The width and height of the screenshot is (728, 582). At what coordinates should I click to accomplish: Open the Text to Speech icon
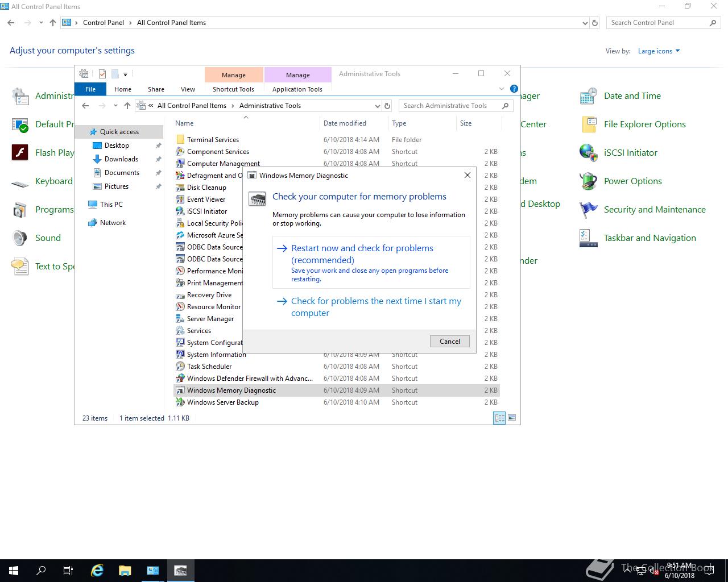20,267
